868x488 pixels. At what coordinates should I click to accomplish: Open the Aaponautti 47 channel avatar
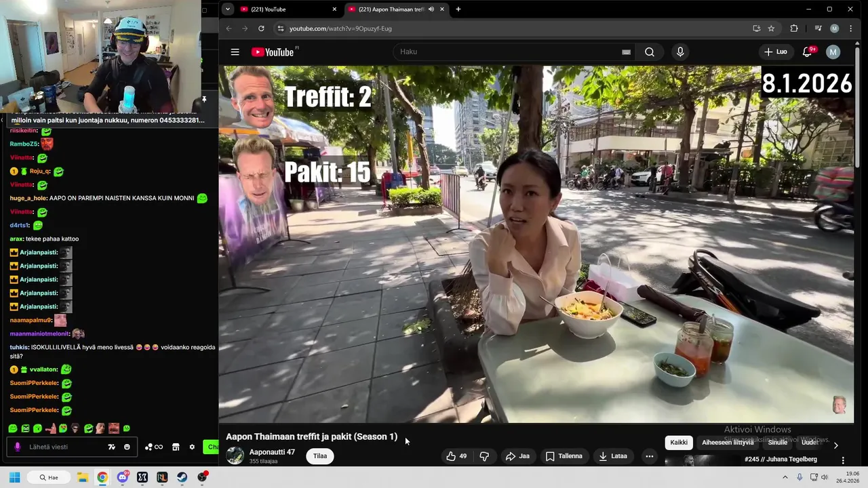pos(235,455)
